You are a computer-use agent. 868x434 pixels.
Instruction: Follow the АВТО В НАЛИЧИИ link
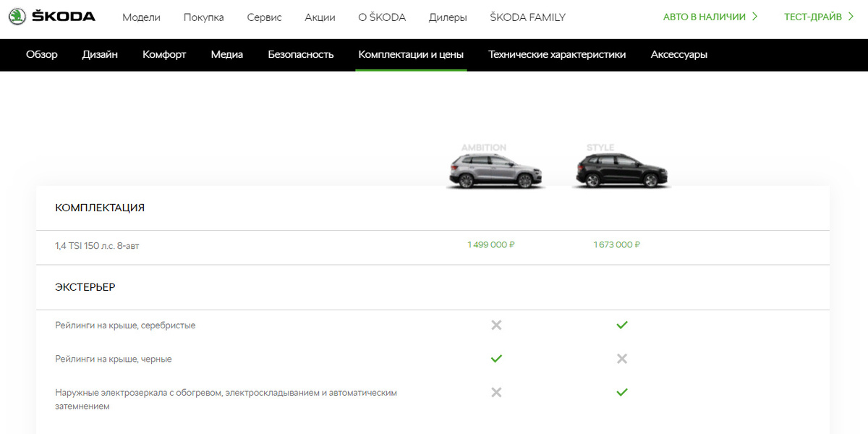tap(710, 17)
